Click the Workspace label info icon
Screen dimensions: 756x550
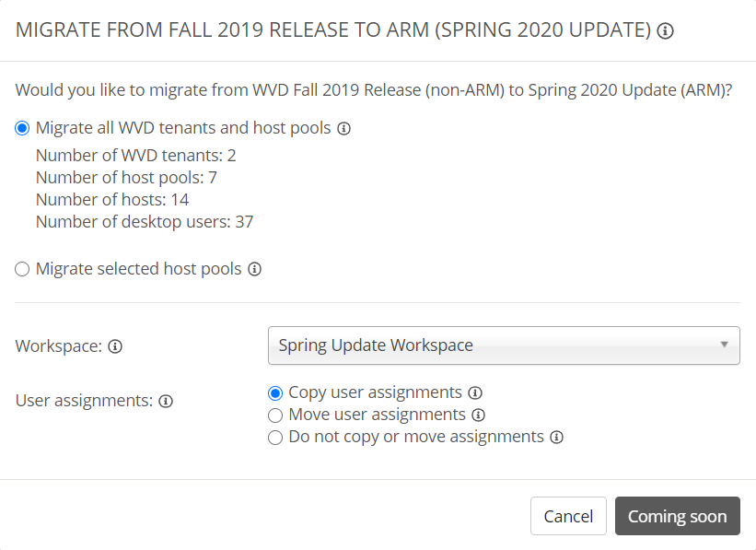pyautogui.click(x=115, y=346)
